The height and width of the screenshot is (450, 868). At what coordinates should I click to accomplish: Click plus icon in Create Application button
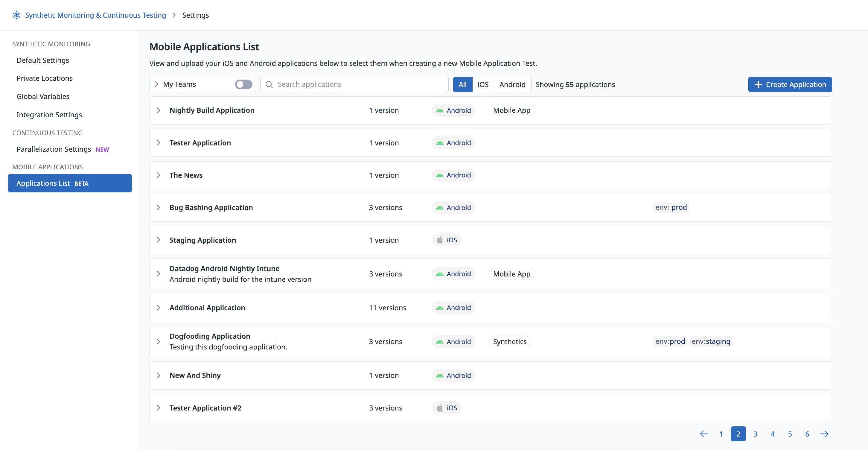pyautogui.click(x=758, y=84)
